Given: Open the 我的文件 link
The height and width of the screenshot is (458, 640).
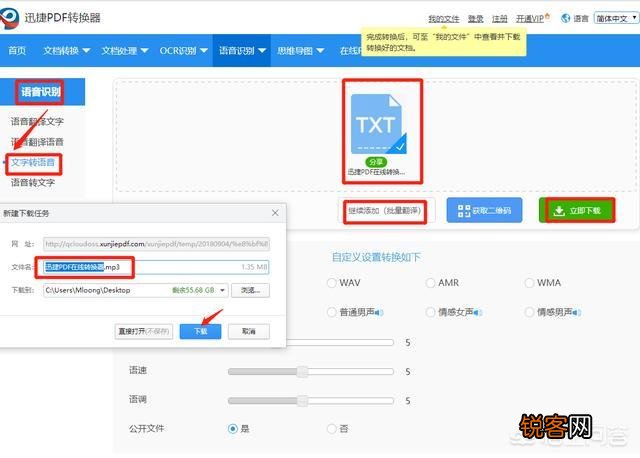Looking at the screenshot, I should [x=444, y=18].
